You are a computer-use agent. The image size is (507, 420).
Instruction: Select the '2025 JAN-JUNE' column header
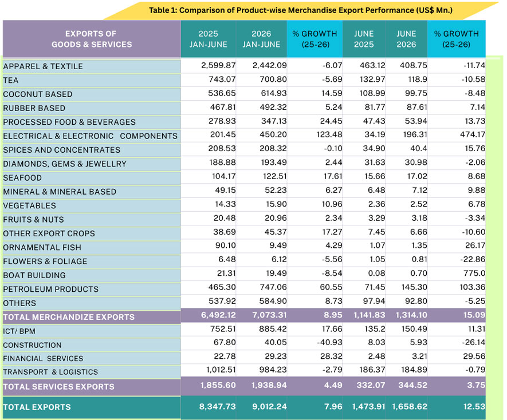pos(208,39)
